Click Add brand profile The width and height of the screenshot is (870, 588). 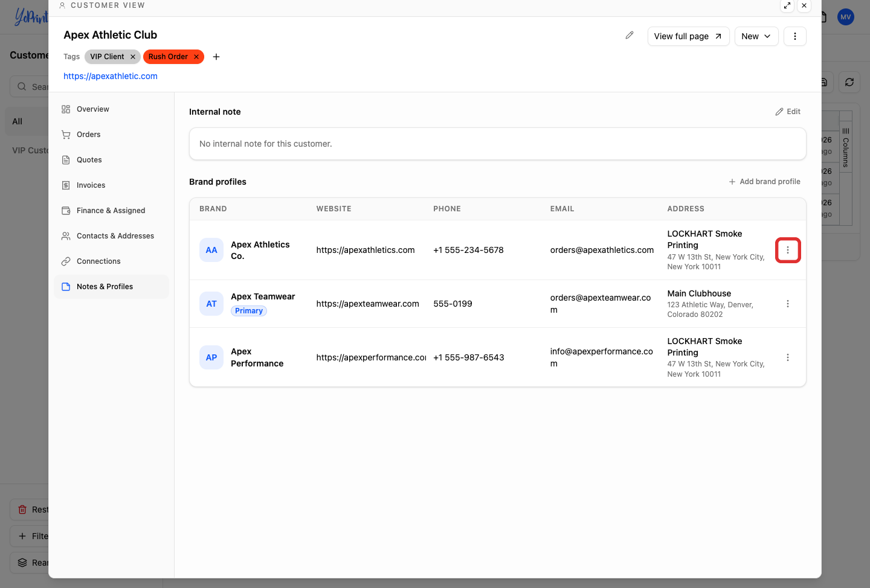[x=764, y=182]
